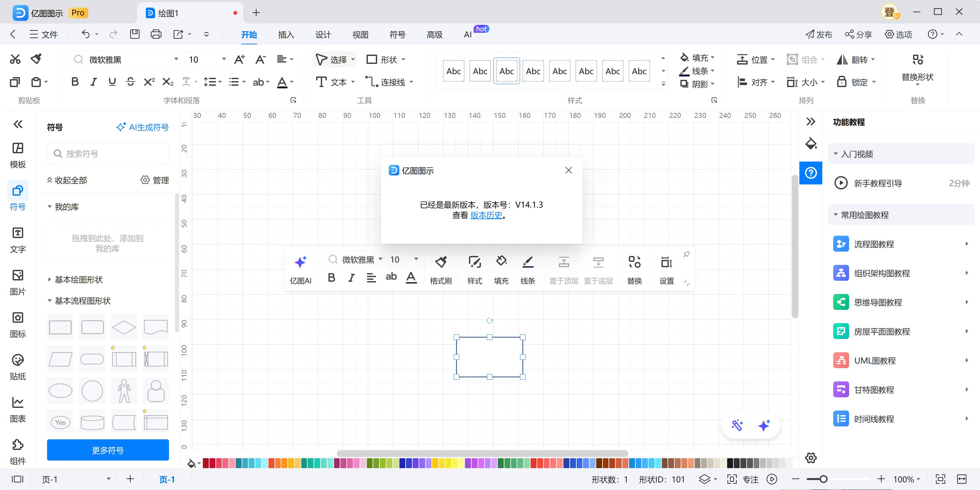Select the 连接线 tool in the ribbon
The width and height of the screenshot is (980, 490).
389,82
